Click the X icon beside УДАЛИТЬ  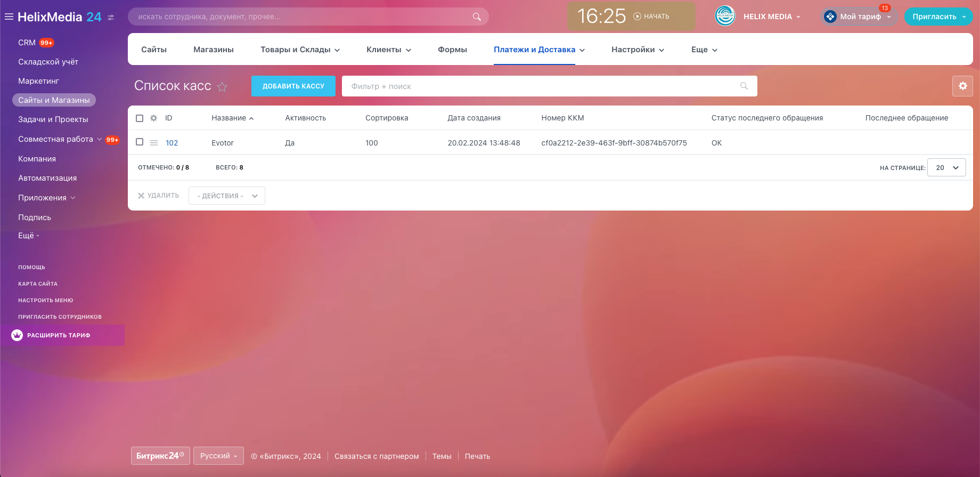[141, 196]
